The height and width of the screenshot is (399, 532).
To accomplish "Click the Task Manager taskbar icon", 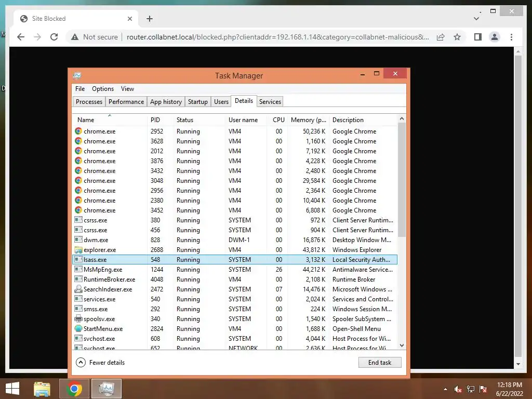I will click(107, 389).
